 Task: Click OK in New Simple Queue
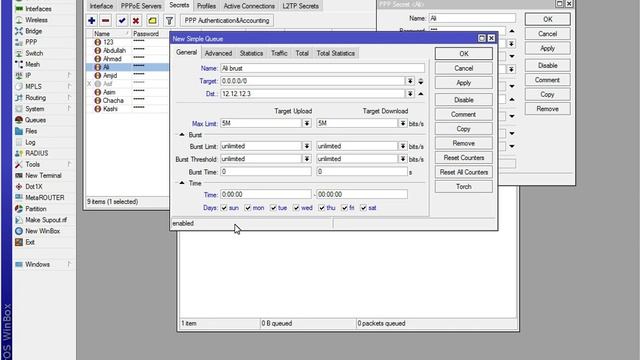464,54
